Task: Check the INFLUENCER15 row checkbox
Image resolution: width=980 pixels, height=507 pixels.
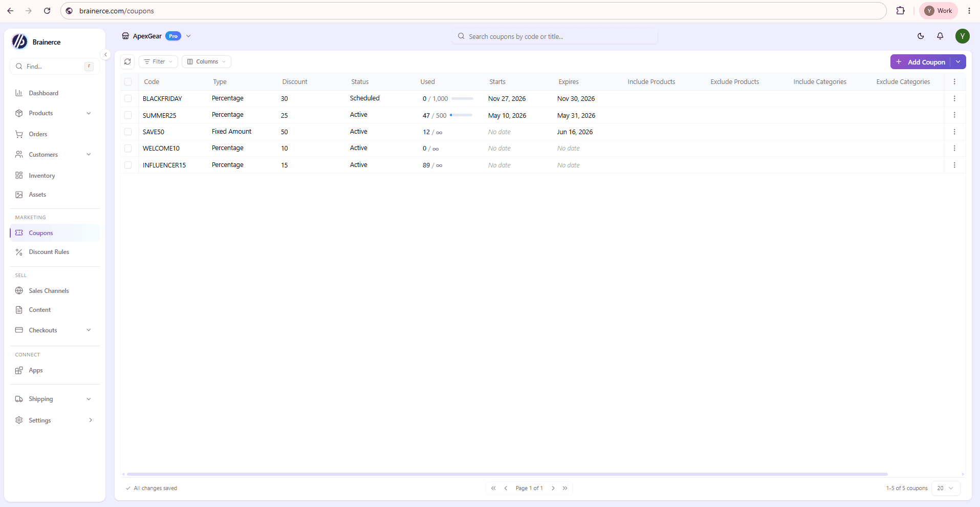Action: tap(128, 165)
